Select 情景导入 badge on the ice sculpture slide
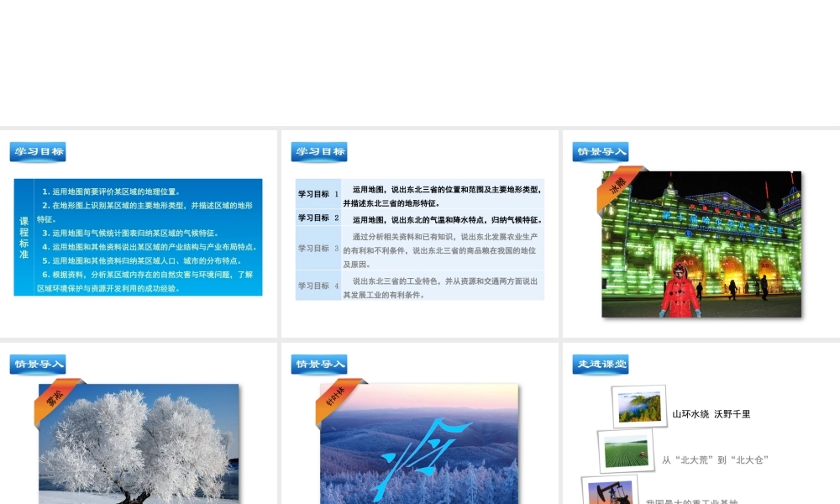This screenshot has width=840, height=504. (601, 151)
